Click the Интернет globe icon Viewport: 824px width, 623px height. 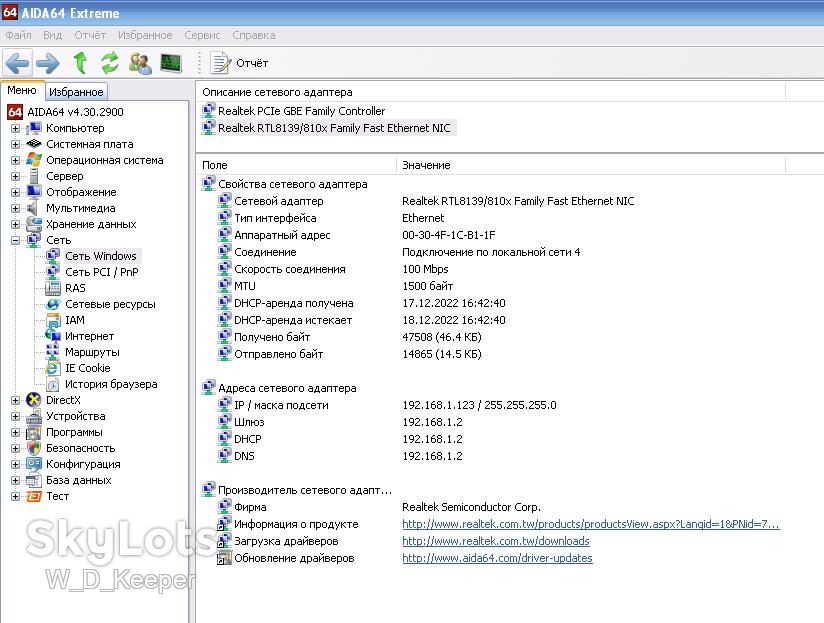click(53, 336)
